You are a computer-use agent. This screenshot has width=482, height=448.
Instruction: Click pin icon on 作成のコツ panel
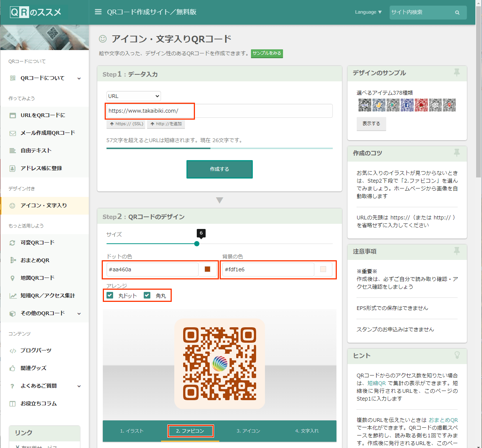click(x=457, y=153)
